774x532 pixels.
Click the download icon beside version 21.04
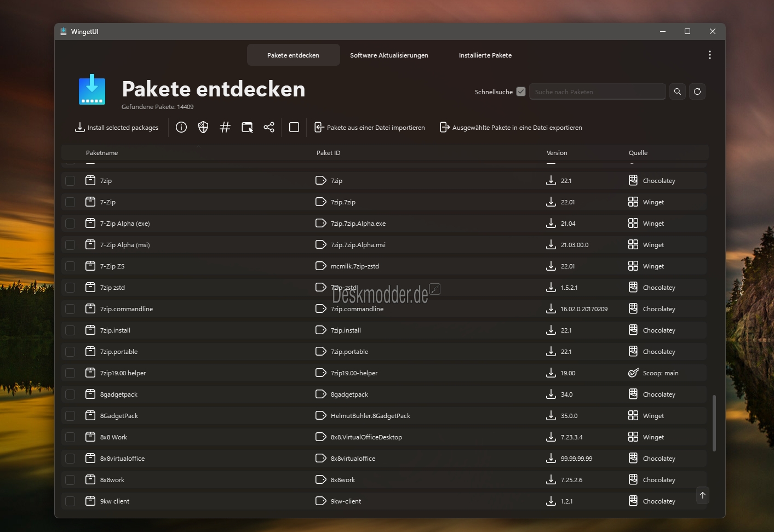coord(551,223)
